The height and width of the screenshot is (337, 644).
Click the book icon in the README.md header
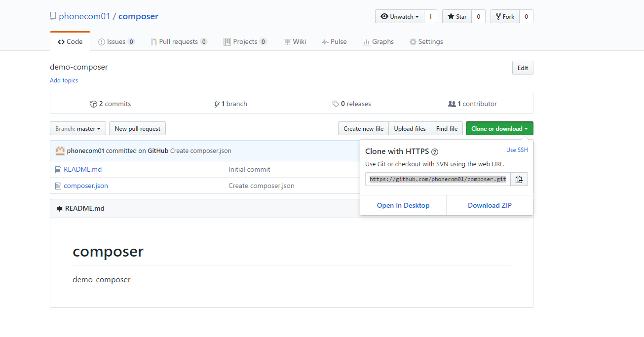pos(59,208)
